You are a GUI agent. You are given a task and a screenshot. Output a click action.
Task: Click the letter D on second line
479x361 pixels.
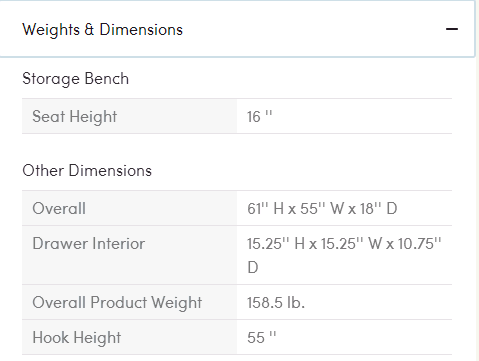coord(253,267)
